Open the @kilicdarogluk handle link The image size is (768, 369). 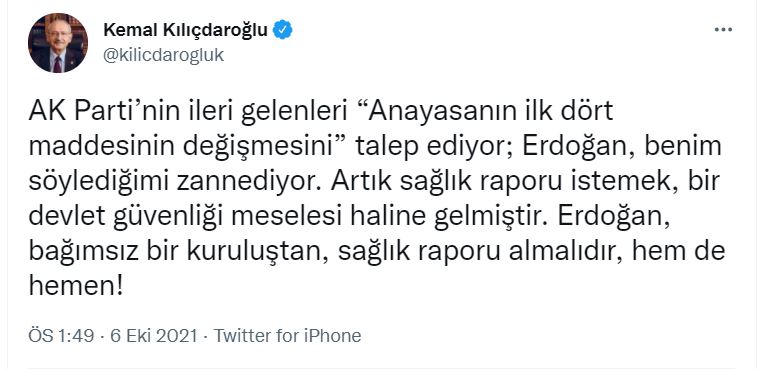click(x=164, y=55)
